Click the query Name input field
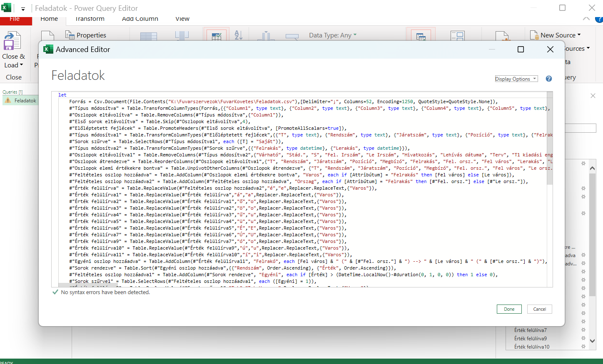 point(581,128)
